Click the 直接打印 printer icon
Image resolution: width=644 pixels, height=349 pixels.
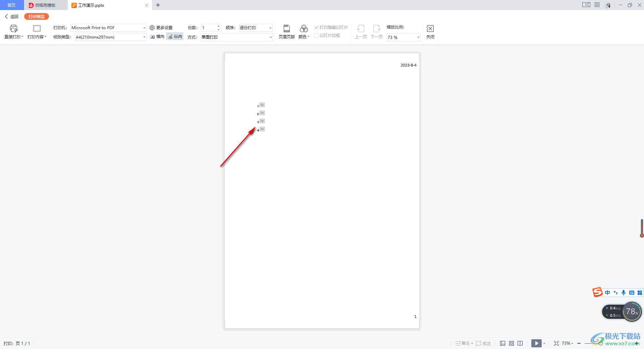(14, 29)
